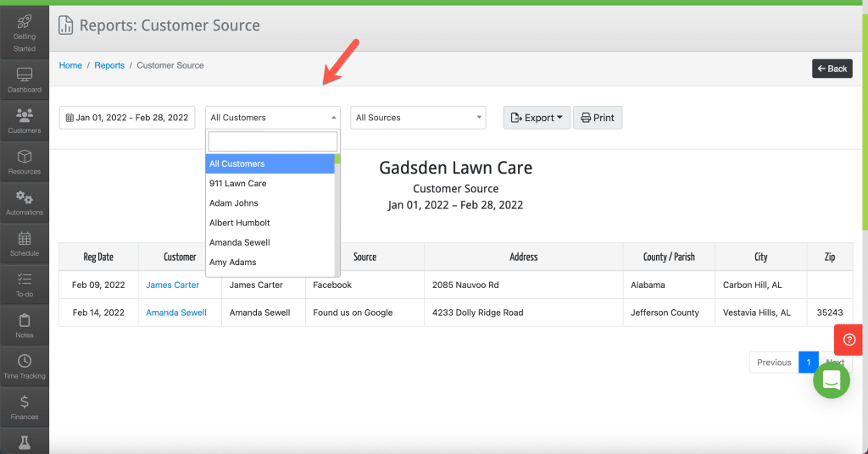Viewport: 868px width, 454px height.
Task: Click the red help question mark icon
Action: tap(849, 340)
